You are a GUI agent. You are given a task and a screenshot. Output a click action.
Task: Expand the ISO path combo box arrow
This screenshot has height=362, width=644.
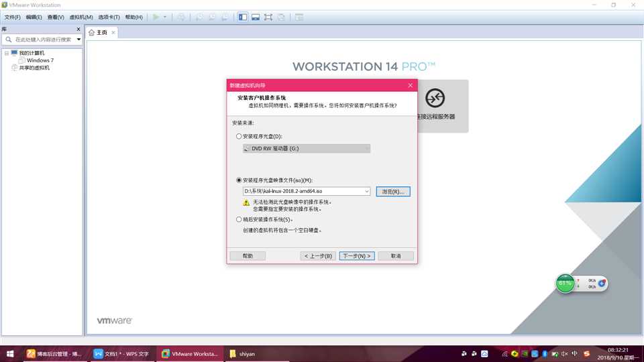[x=367, y=191]
